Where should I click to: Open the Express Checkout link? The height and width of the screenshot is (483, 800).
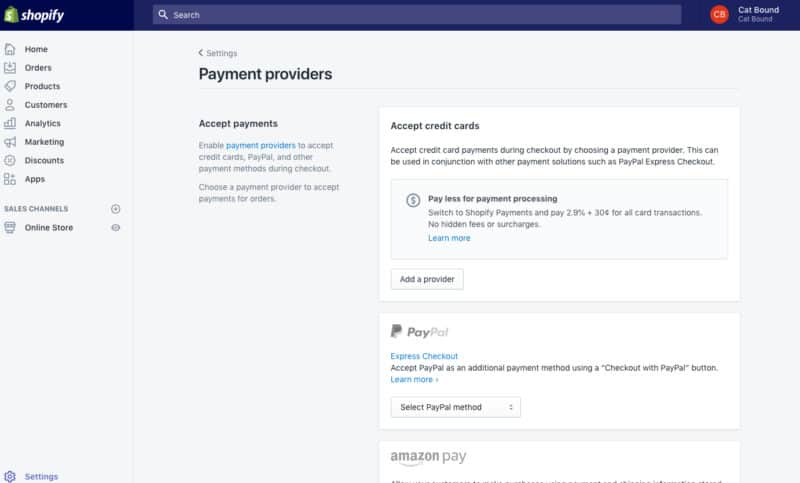pyautogui.click(x=424, y=356)
